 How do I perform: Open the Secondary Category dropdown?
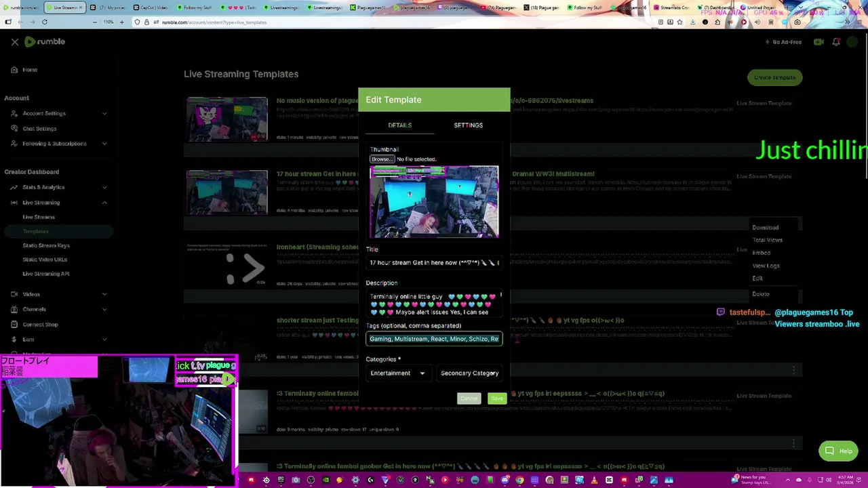(469, 373)
